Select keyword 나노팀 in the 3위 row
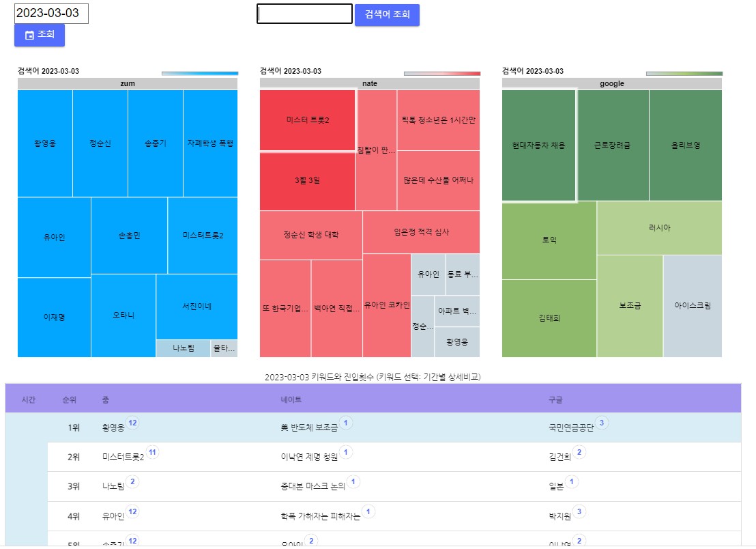Viewport: 756px width, 549px height. (x=113, y=487)
